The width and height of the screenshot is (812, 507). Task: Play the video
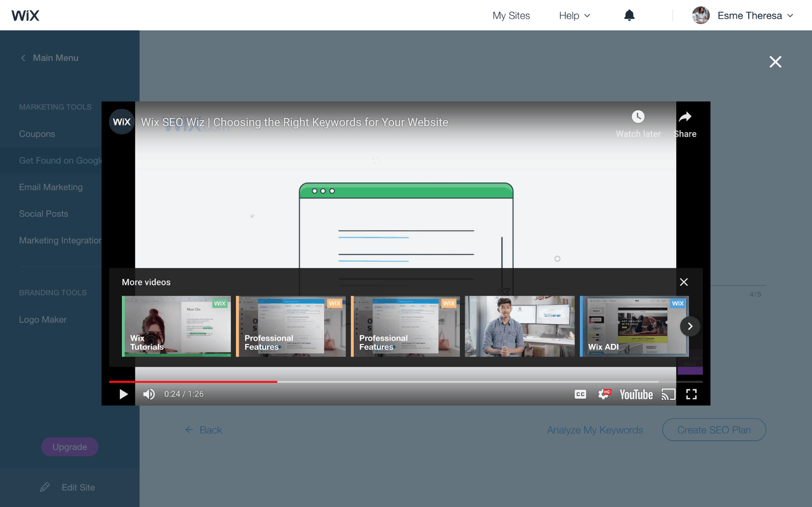click(123, 394)
